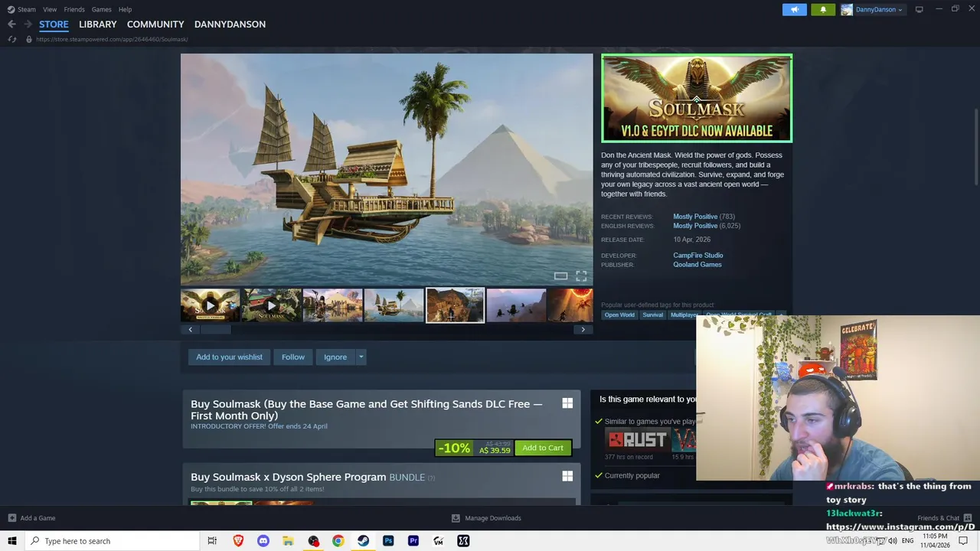Click the Add a Game plus icon
The height and width of the screenshot is (551, 980).
(x=12, y=518)
